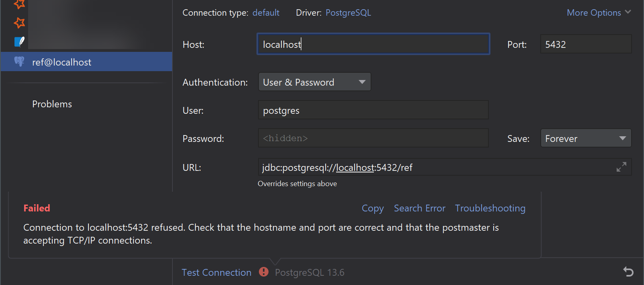Click the Search Error link

tap(420, 208)
